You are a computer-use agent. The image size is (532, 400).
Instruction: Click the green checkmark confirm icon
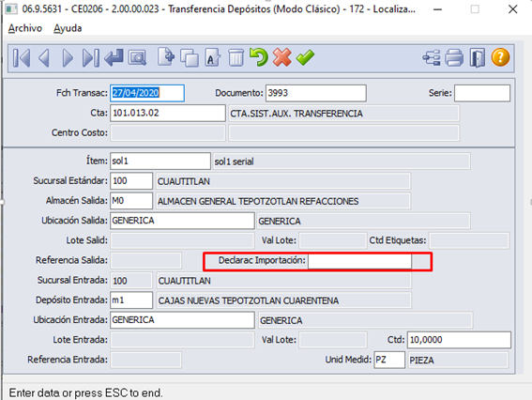coord(305,57)
